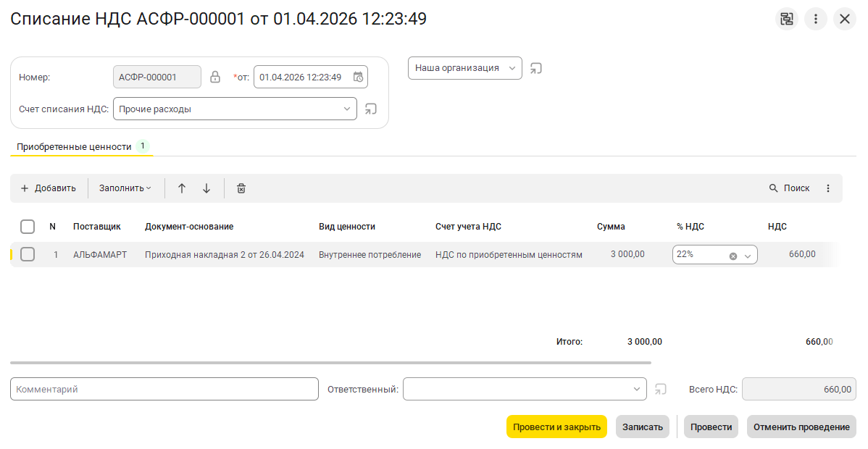Expand the Наша организация dropdown
868x449 pixels.
[x=512, y=68]
